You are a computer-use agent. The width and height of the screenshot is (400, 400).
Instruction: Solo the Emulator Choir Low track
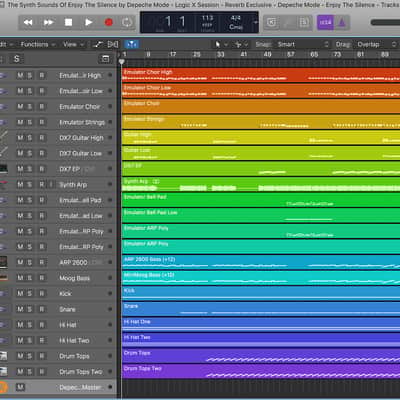click(x=30, y=91)
